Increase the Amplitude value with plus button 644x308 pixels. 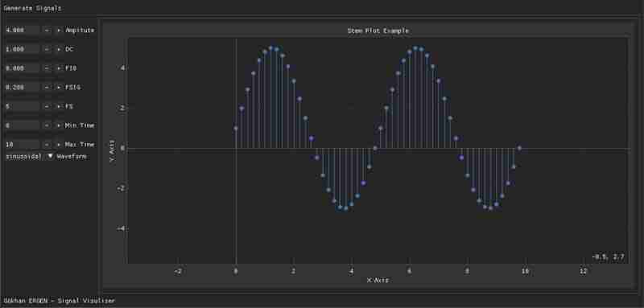coord(59,31)
